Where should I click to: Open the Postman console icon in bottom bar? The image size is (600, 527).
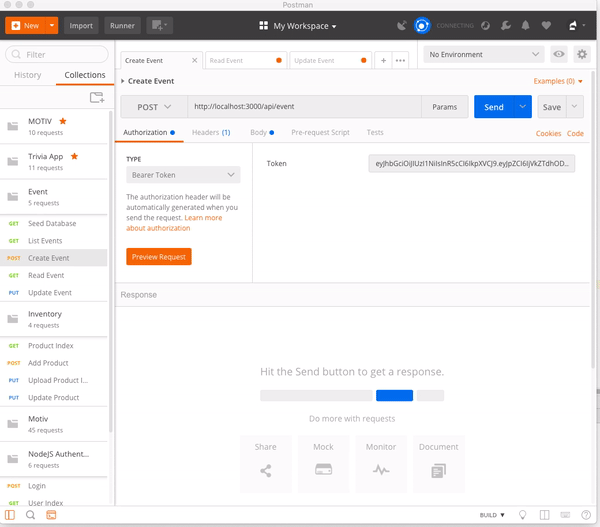[x=51, y=515]
